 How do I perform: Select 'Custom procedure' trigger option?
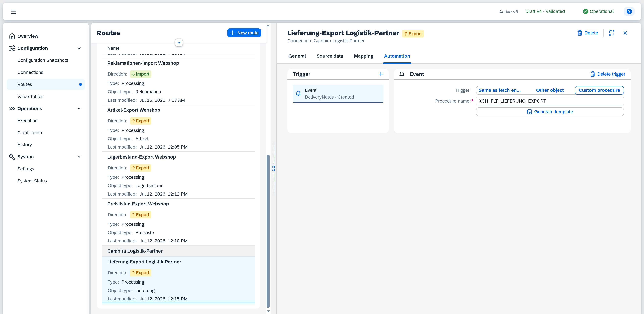599,90
